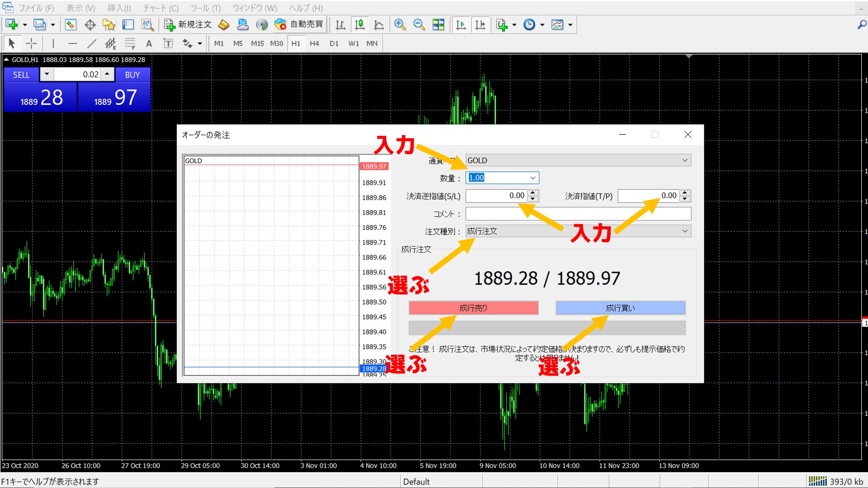868x488 pixels.
Task: Click the one-click BUY button
Action: 132,75
